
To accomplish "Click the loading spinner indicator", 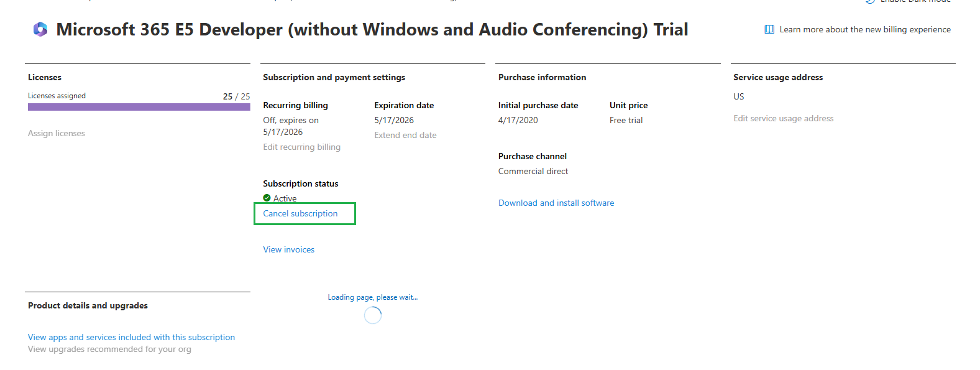I will coord(373,315).
